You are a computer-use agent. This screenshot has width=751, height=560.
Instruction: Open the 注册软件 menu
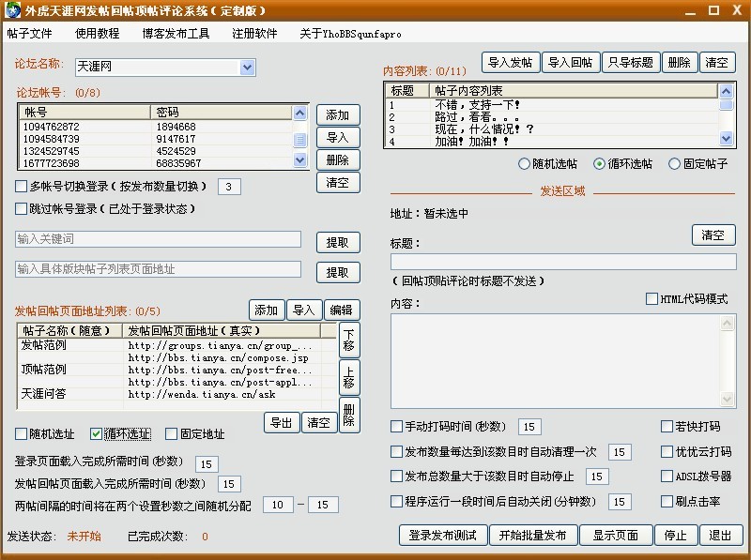[x=254, y=34]
